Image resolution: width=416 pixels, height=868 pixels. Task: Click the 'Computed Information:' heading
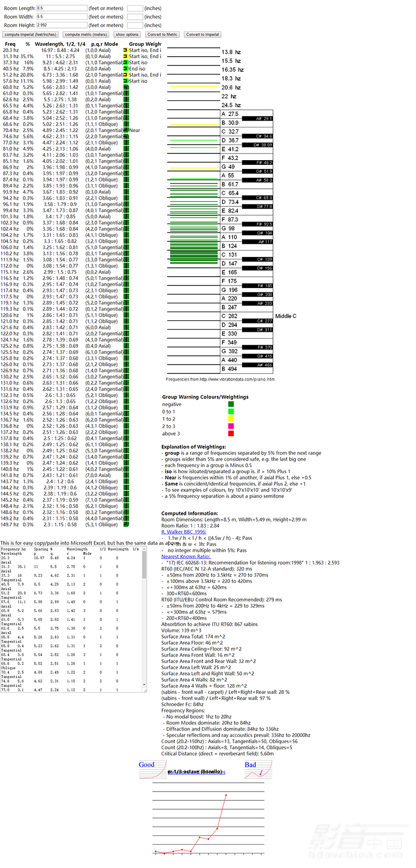(189, 513)
